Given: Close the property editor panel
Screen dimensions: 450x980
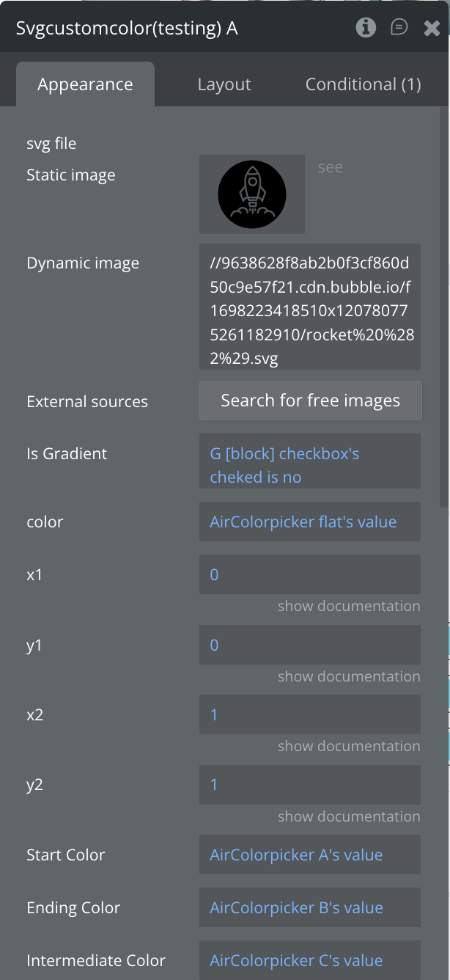Looking at the screenshot, I should [432, 29].
